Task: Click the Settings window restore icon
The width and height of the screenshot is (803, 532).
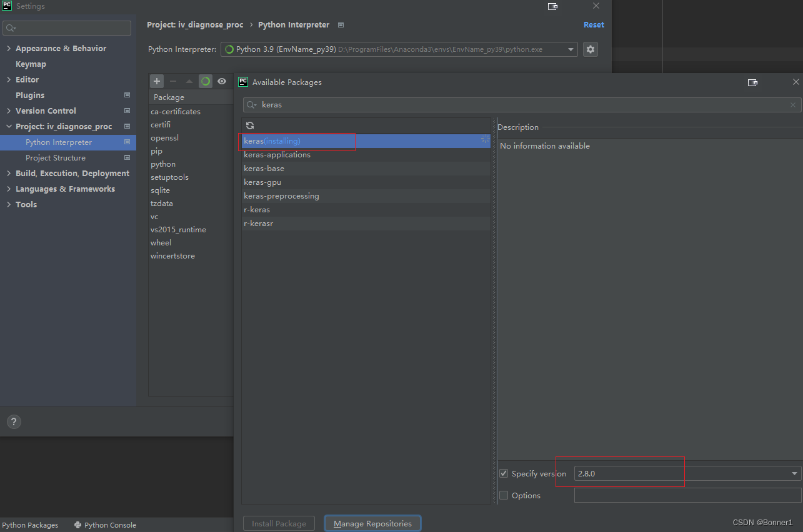Action: point(552,6)
